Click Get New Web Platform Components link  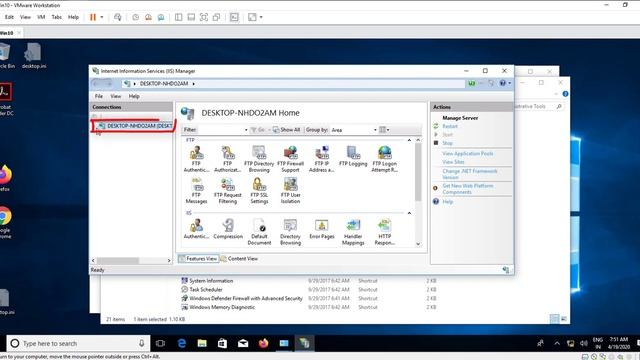tap(468, 189)
